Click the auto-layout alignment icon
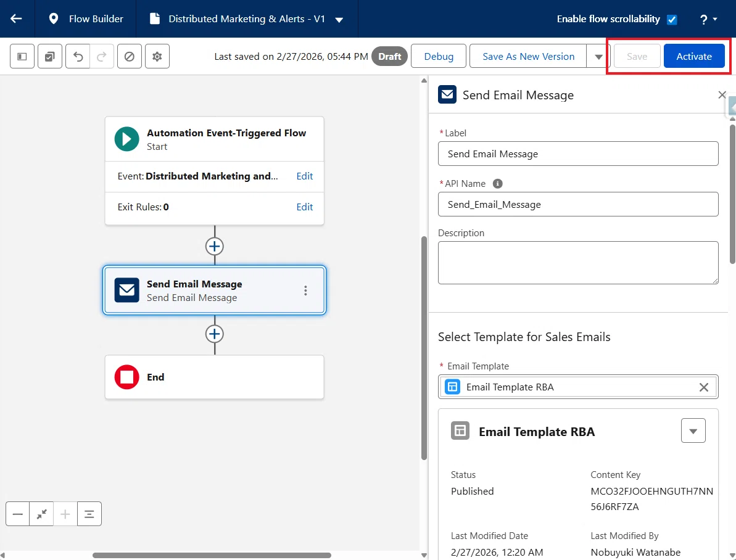The image size is (736, 560). point(89,514)
